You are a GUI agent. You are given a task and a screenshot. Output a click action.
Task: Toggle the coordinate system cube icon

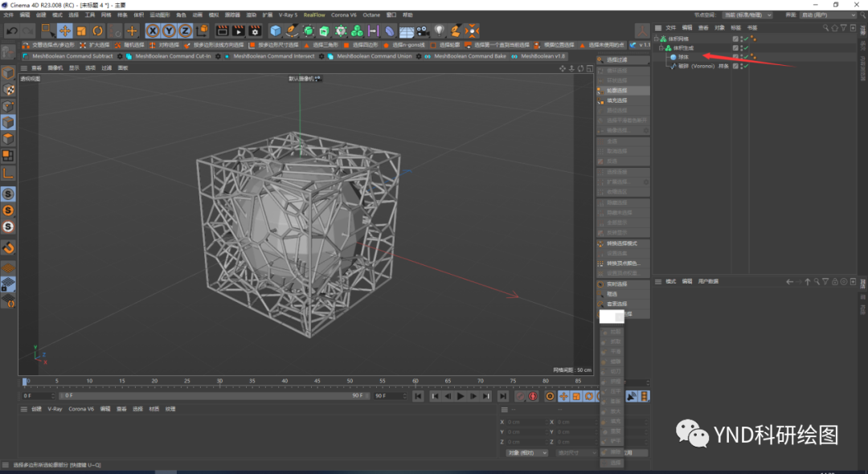pyautogui.click(x=203, y=31)
